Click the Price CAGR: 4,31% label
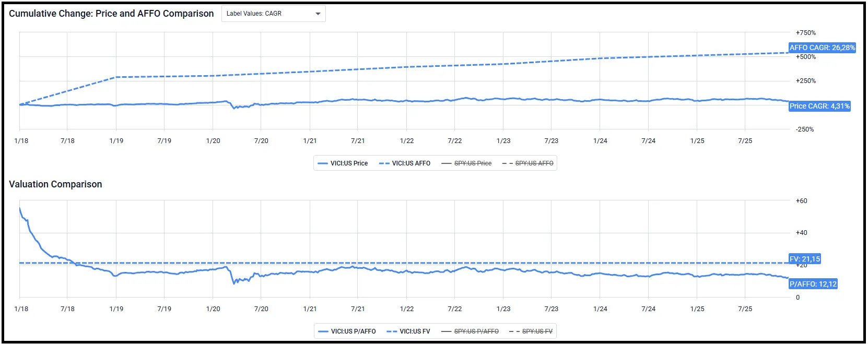Image resolution: width=868 pixels, height=344 pixels. pos(819,106)
